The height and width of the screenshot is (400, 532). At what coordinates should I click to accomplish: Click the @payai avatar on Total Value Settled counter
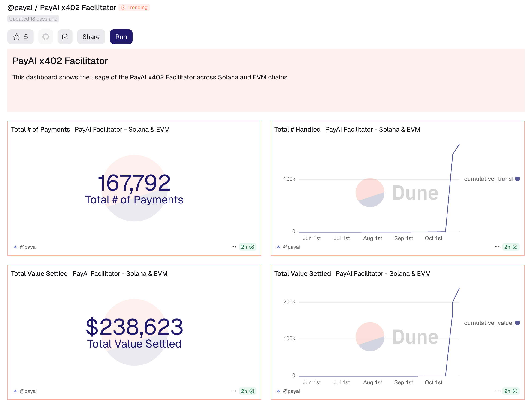[15, 391]
